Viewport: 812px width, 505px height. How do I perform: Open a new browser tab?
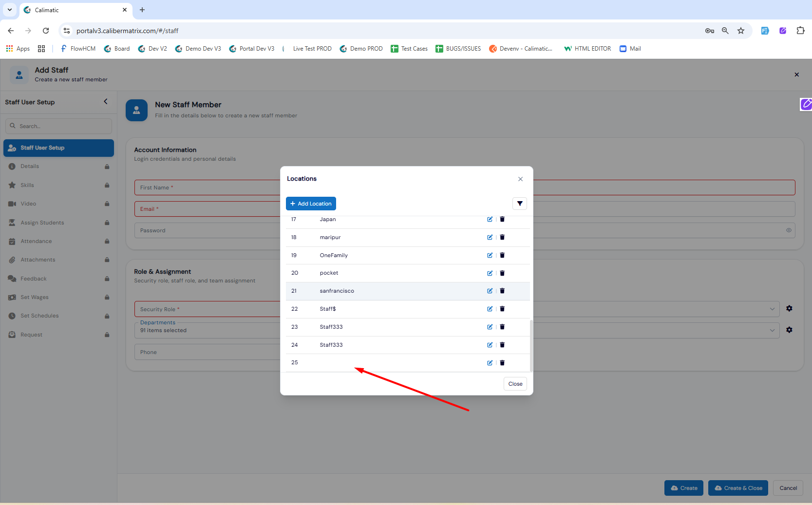point(142,10)
